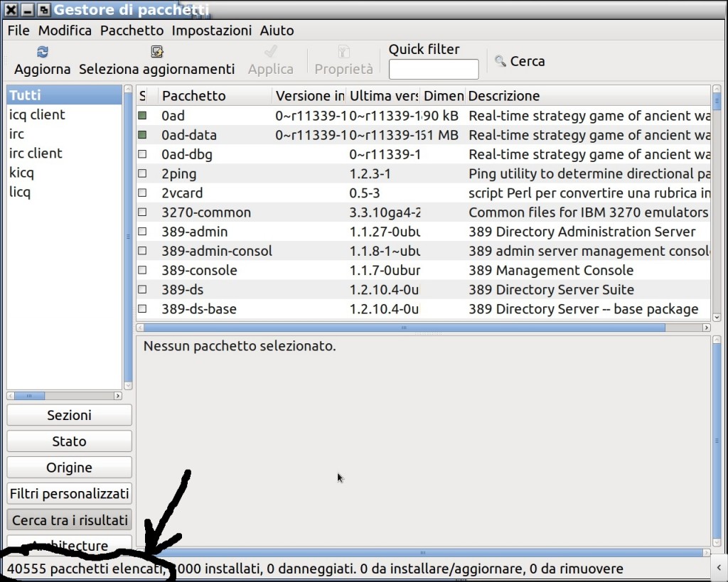Click the 0ad-data package name
728x582 pixels.
point(189,135)
